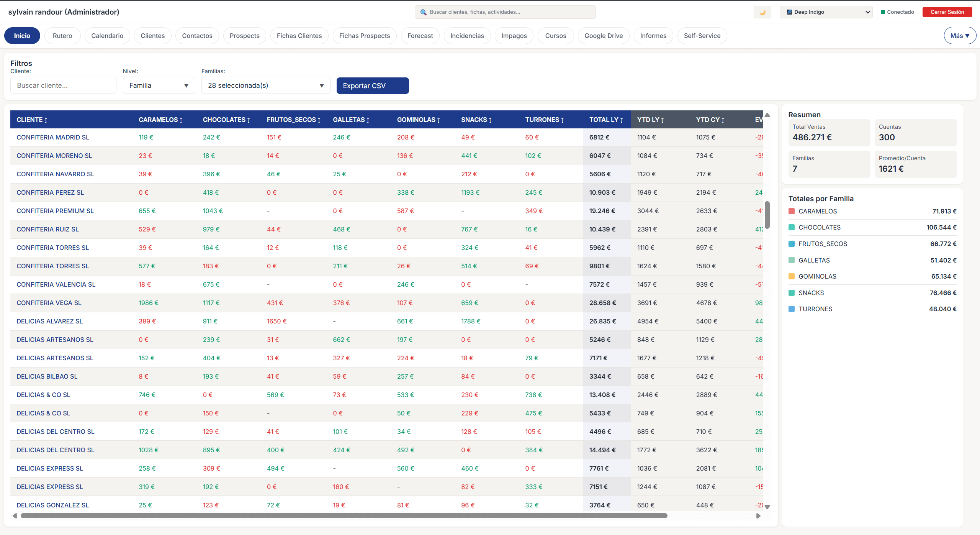Click the red CARAMELOS color swatch
Viewport: 980px width, 535px height.
[x=792, y=211]
